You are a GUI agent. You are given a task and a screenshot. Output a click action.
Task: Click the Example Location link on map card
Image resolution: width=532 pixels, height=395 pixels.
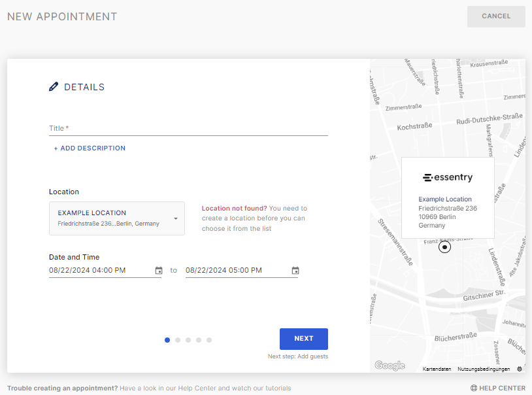445,199
